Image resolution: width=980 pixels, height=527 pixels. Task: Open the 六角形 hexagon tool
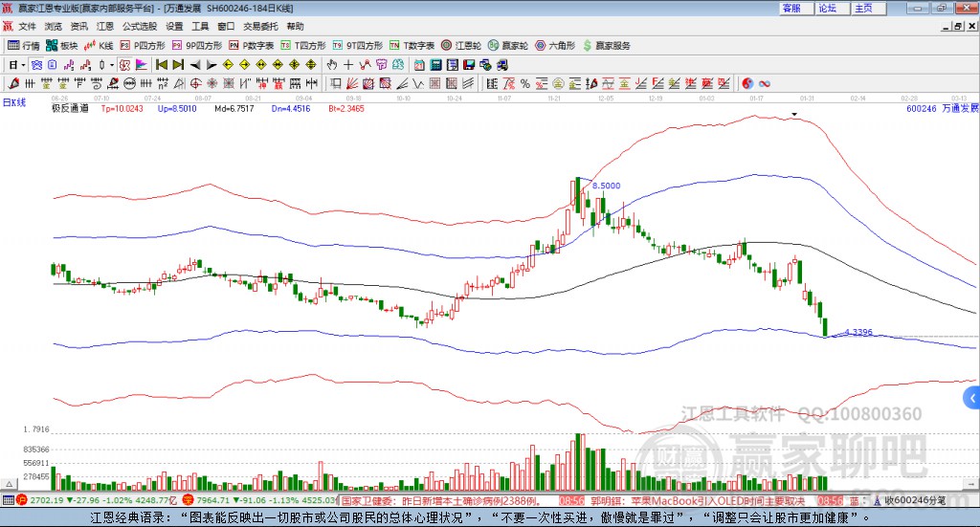coord(555,45)
